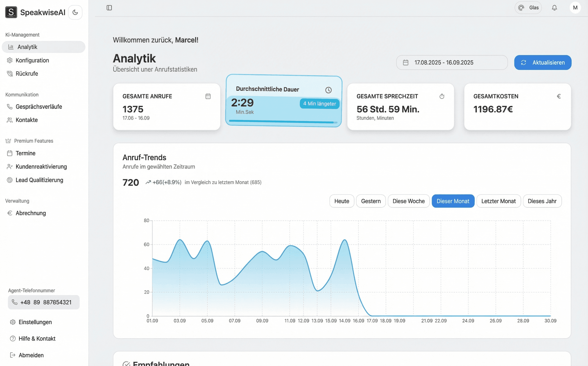Click the Agent-Telefonnummer phone number field
The width and height of the screenshot is (588, 366).
(44, 302)
